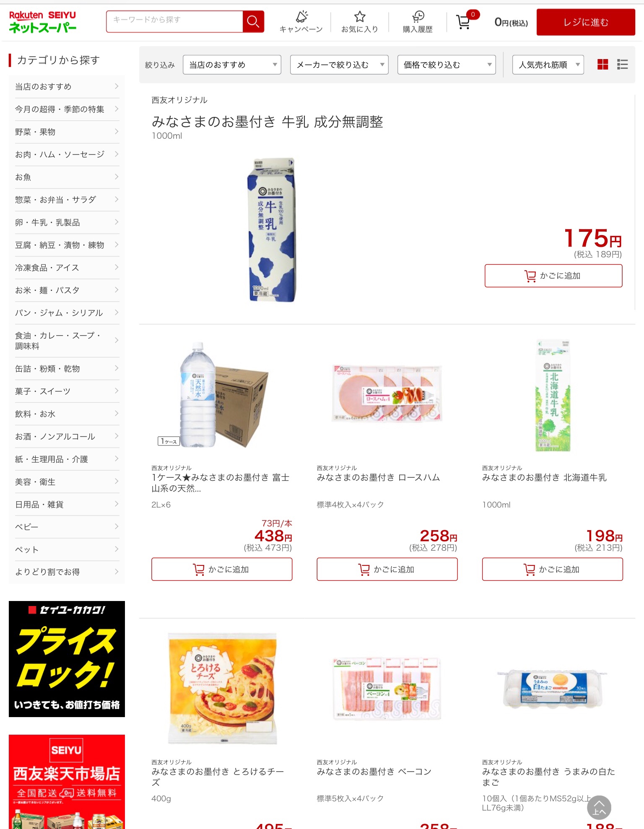Click the red search magnifier button
This screenshot has height=829, width=644.
[253, 21]
